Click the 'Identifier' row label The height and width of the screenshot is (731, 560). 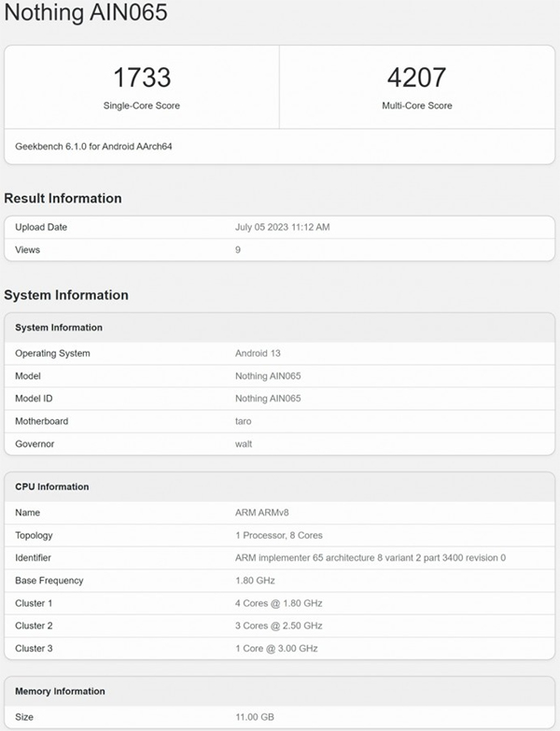(x=33, y=557)
